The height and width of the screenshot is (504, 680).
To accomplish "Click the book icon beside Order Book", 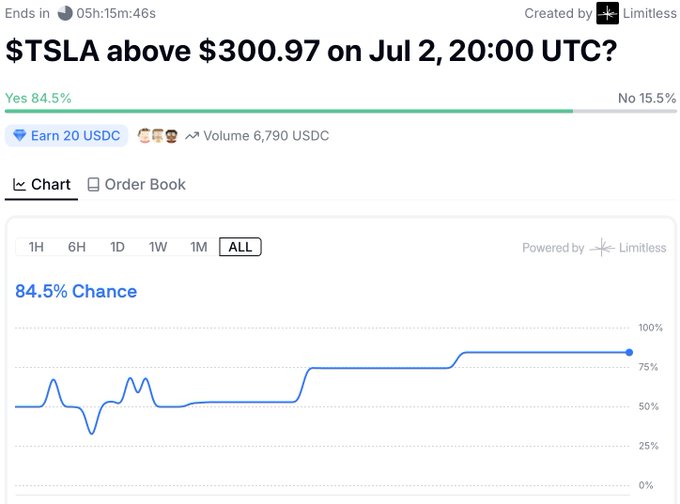I will tap(93, 184).
